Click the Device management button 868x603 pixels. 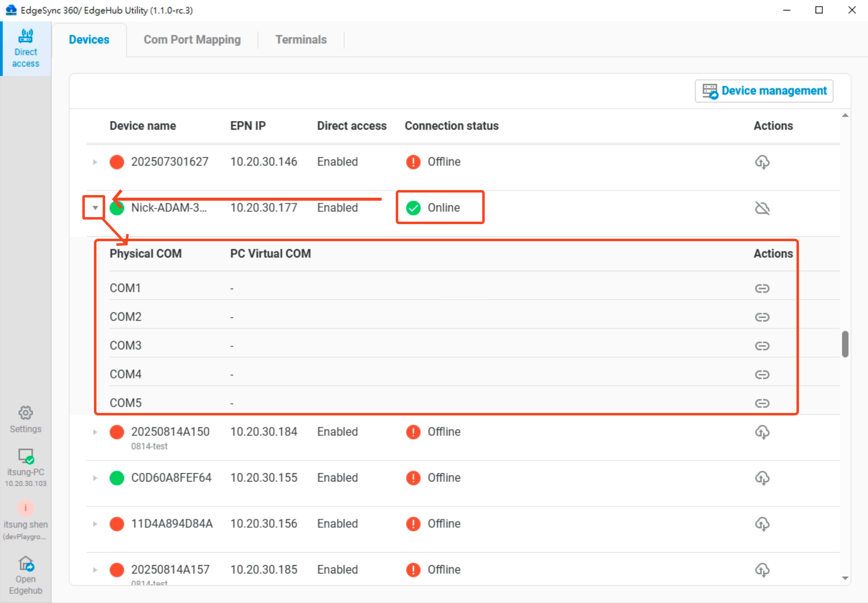click(x=763, y=91)
